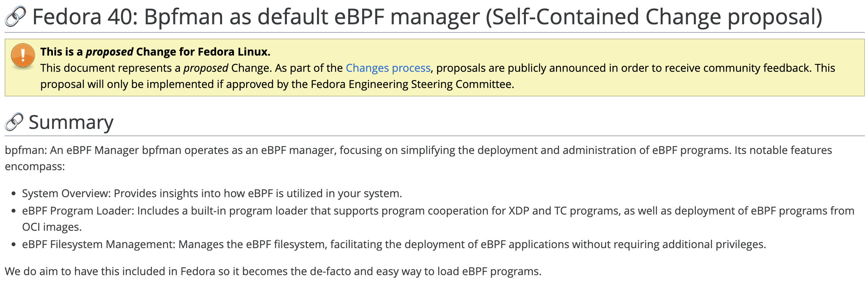Open the Changes process link
Image resolution: width=868 pixels, height=284 pixels.
(388, 68)
